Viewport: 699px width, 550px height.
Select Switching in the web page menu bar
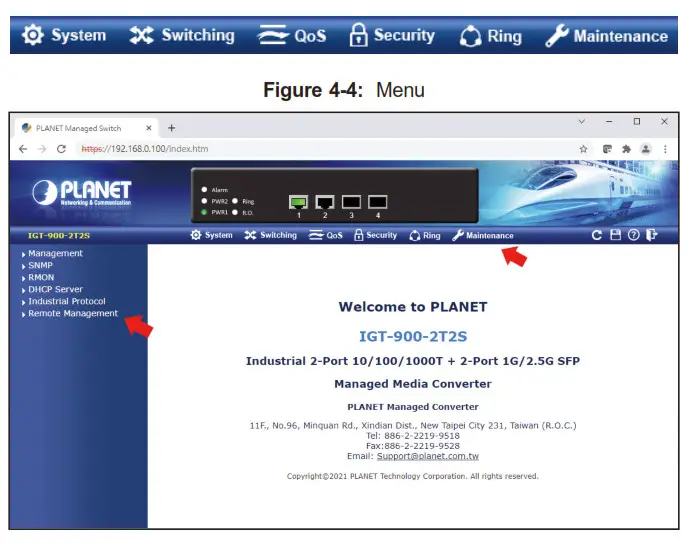pyautogui.click(x=270, y=235)
